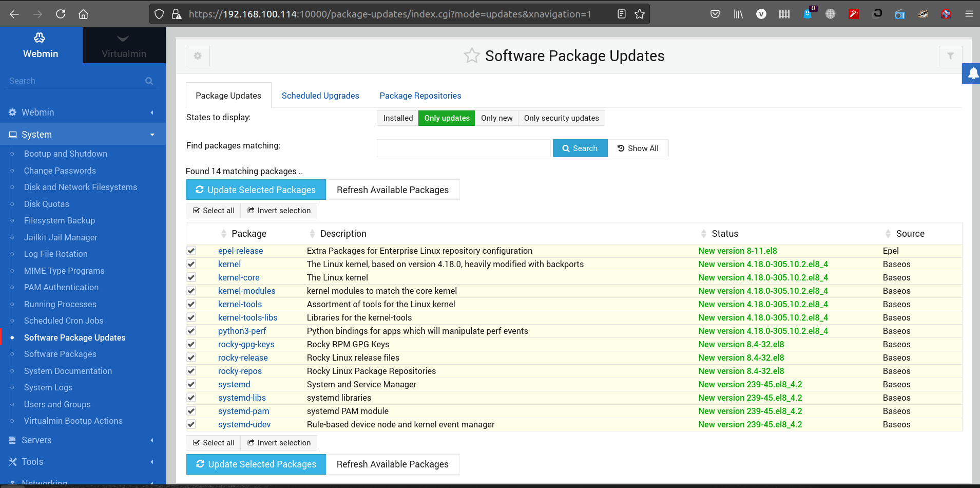Sort table by Package column header
The image size is (980, 488).
tap(248, 234)
